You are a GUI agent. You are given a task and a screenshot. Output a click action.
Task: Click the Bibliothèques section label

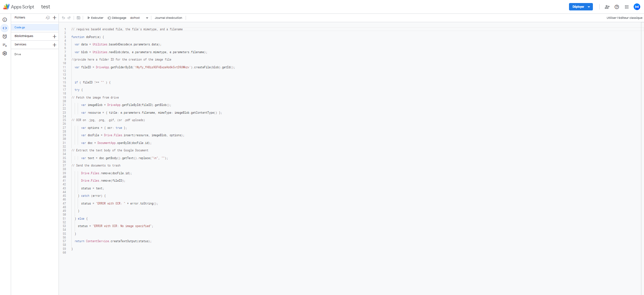[24, 36]
